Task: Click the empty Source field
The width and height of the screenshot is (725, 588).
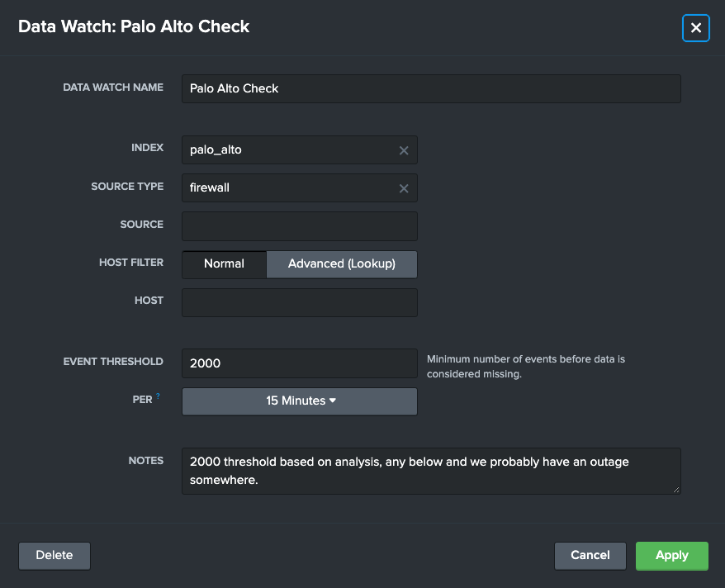Action: tap(300, 226)
